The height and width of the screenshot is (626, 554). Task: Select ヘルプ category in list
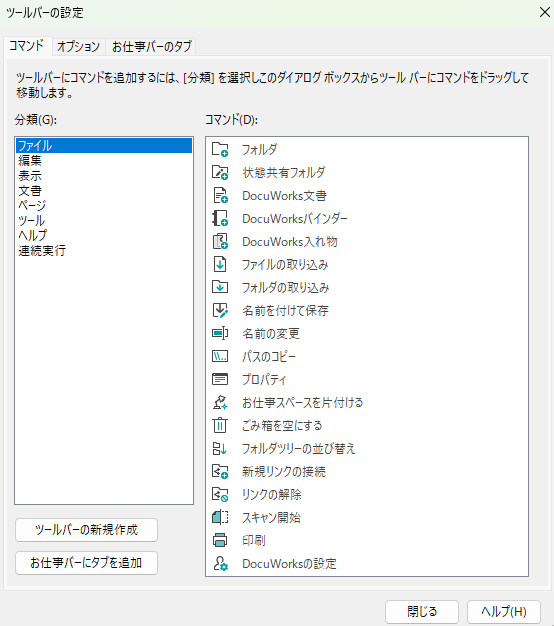pos(104,236)
